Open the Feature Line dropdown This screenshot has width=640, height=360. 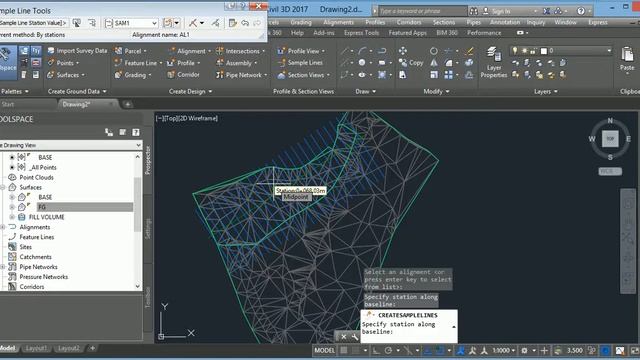click(138, 63)
